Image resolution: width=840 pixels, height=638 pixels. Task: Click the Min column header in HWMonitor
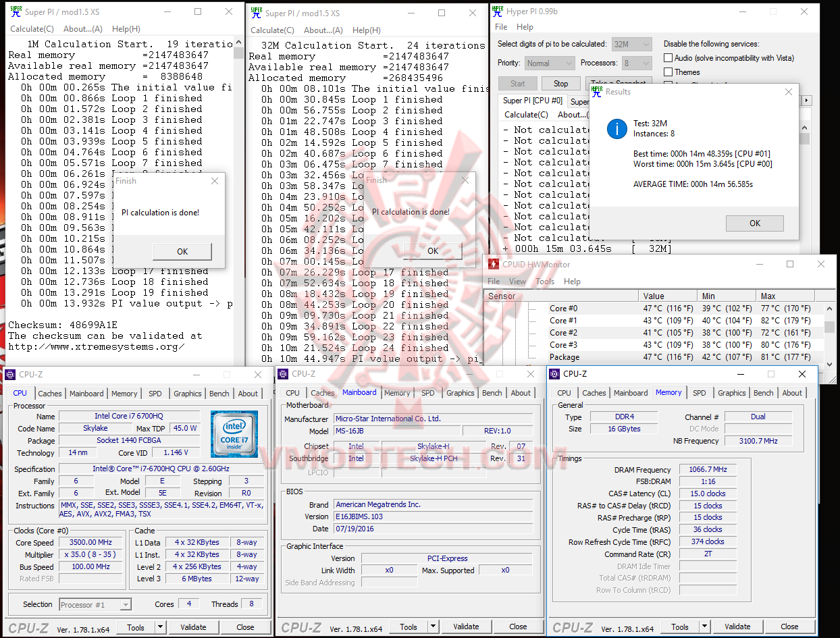click(x=727, y=296)
